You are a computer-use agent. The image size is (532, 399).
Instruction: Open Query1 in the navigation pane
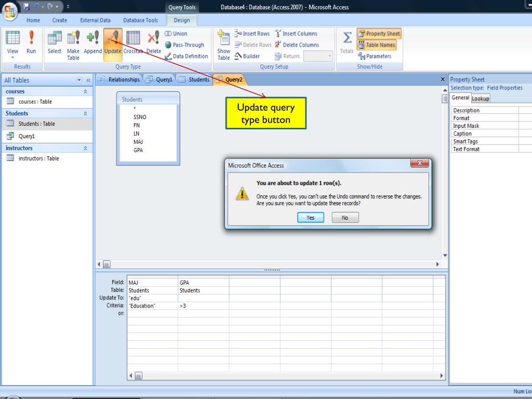point(47,137)
